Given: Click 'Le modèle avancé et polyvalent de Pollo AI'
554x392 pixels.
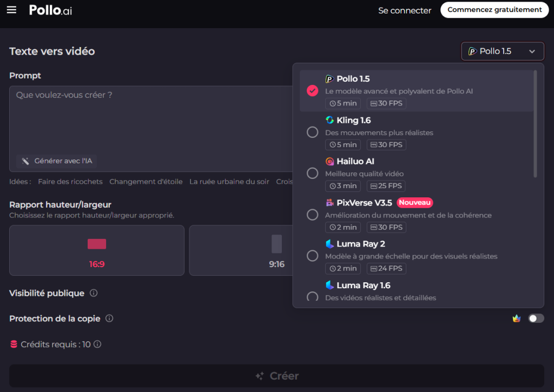Looking at the screenshot, I should (x=399, y=91).
